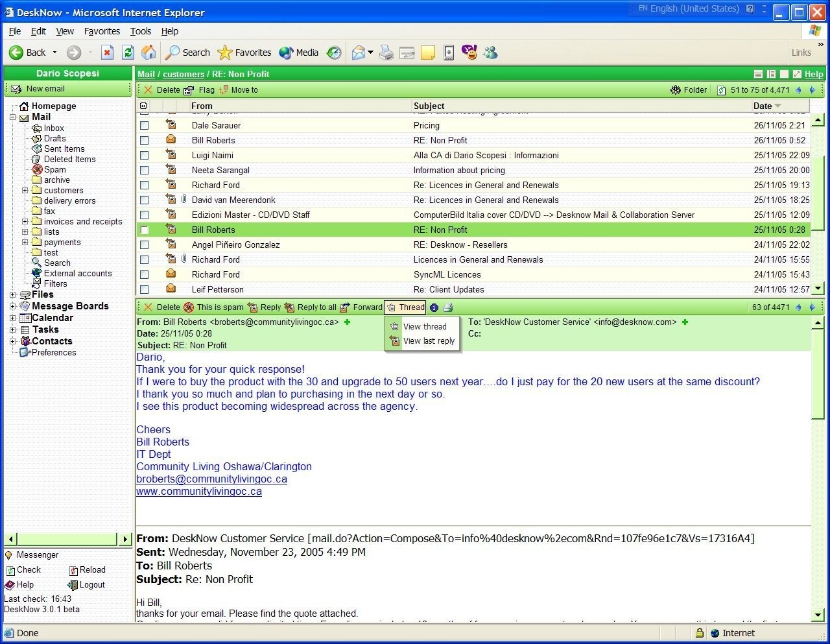Expand the customers folder in the Mail tree
The height and width of the screenshot is (644, 830).
25,190
